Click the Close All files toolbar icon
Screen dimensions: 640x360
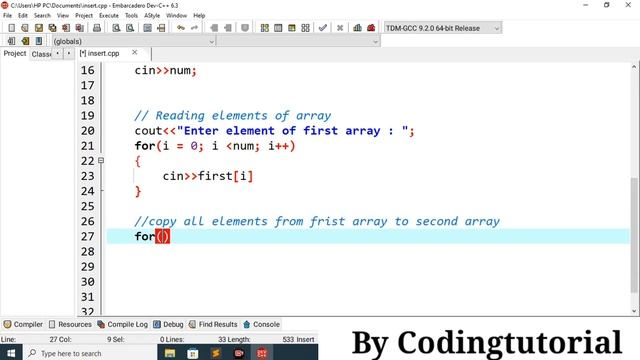coord(80,28)
